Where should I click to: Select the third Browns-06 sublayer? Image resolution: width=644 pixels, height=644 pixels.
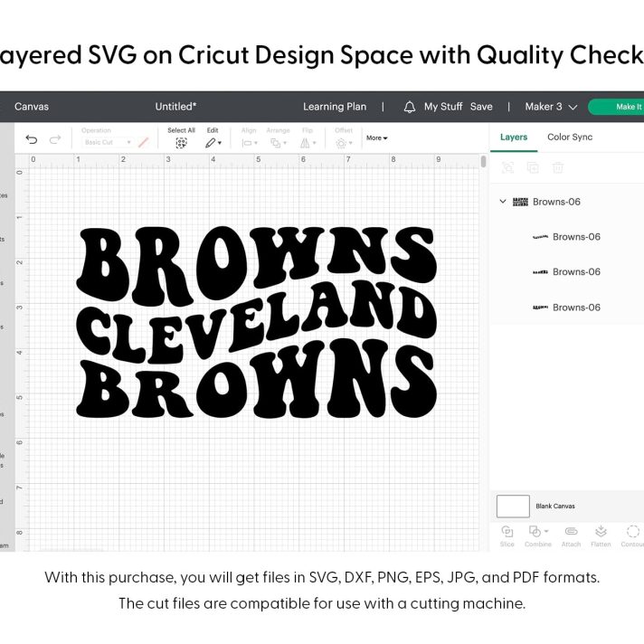(x=568, y=308)
